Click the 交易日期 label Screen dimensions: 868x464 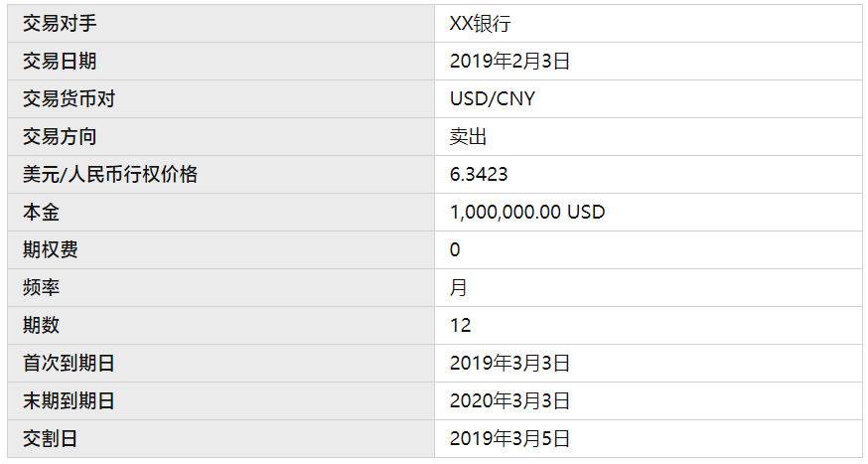tap(60, 61)
